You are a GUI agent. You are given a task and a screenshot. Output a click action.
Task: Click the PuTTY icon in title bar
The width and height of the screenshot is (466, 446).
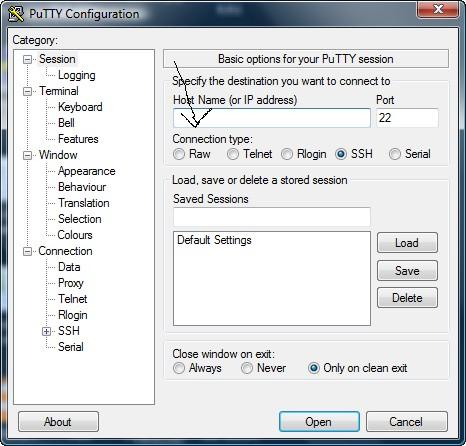coord(16,14)
